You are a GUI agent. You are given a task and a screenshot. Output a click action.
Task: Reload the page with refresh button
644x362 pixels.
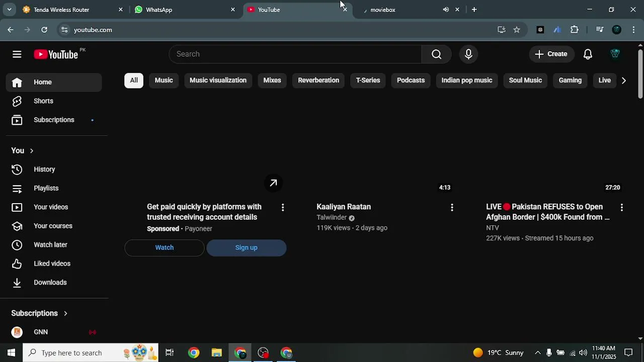pos(44,30)
